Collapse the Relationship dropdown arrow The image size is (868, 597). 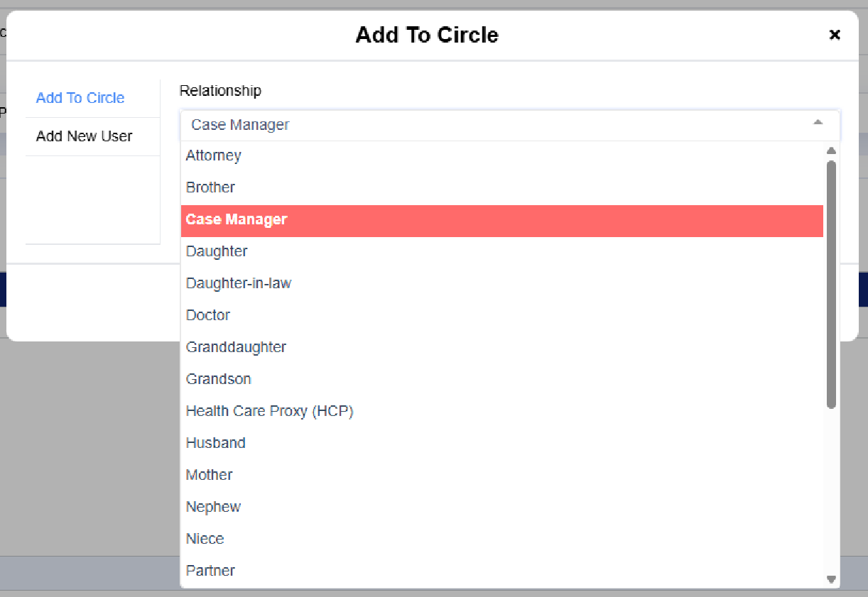[818, 124]
